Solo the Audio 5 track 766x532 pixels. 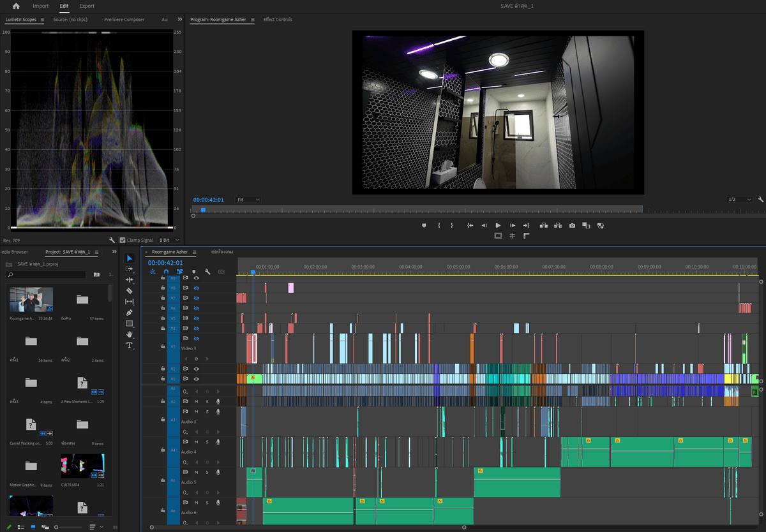coord(207,473)
